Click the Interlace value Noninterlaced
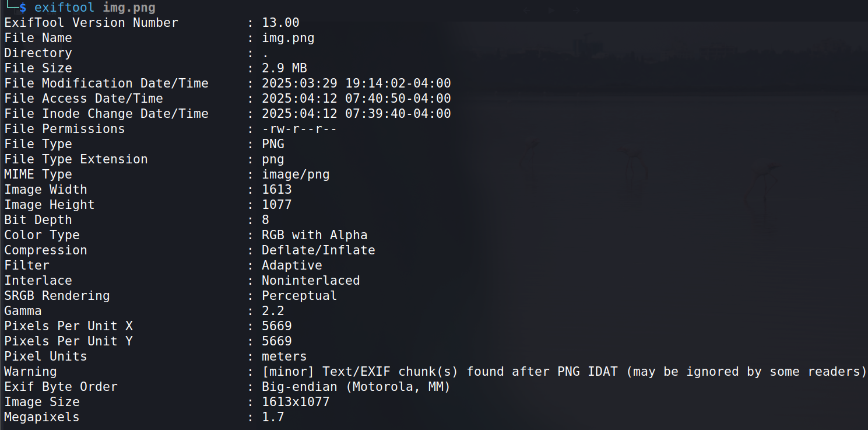The image size is (868, 430). (x=311, y=281)
